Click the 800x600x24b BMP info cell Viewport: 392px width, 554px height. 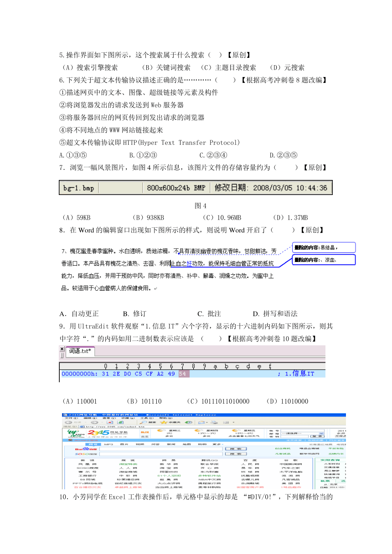pyautogui.click(x=176, y=187)
